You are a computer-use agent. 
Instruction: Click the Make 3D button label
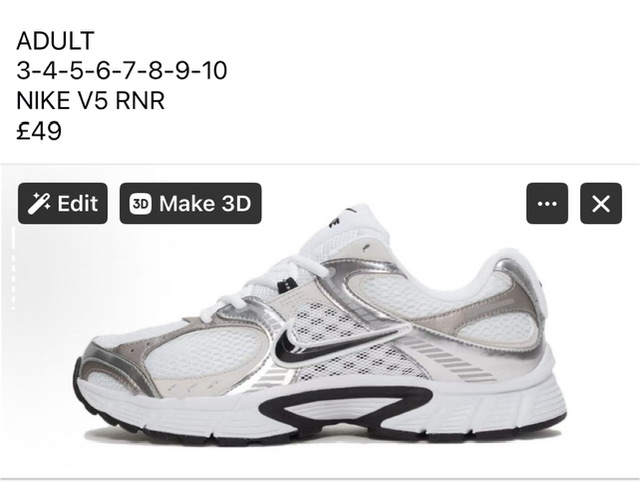(x=205, y=203)
